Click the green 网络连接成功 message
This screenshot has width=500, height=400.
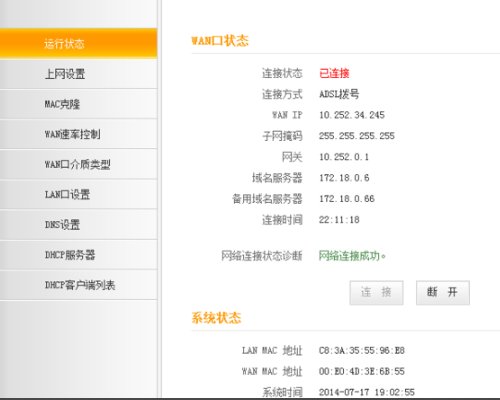click(x=352, y=256)
